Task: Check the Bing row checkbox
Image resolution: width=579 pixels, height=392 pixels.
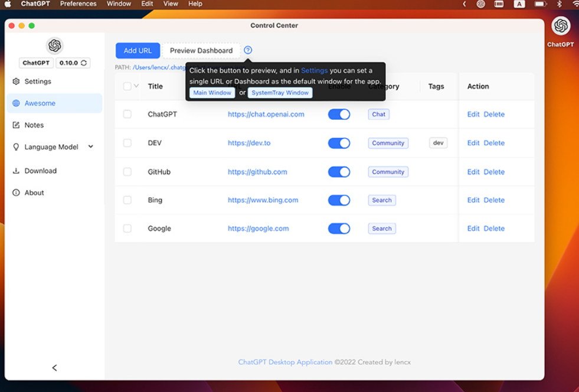Action: pos(127,200)
